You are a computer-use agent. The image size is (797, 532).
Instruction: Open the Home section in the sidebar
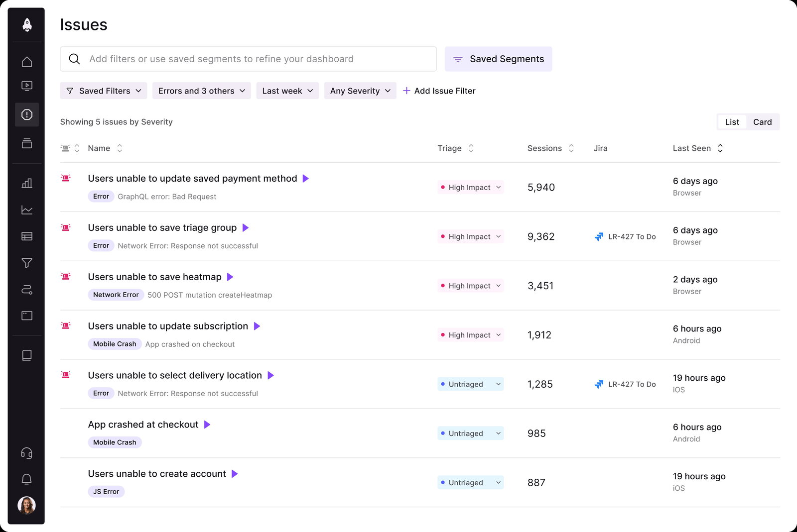coord(27,61)
